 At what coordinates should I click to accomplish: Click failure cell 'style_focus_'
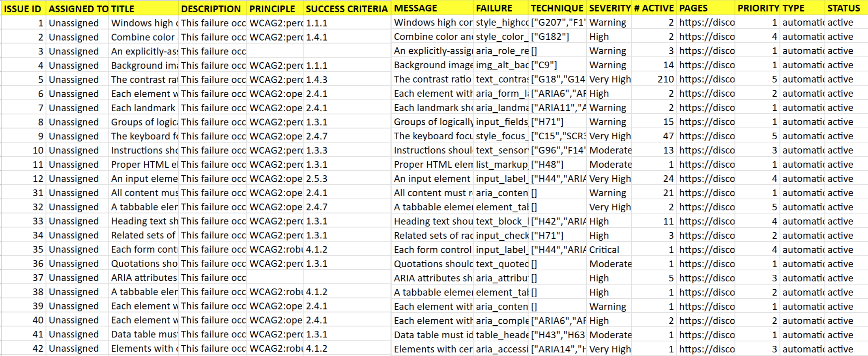pos(501,136)
